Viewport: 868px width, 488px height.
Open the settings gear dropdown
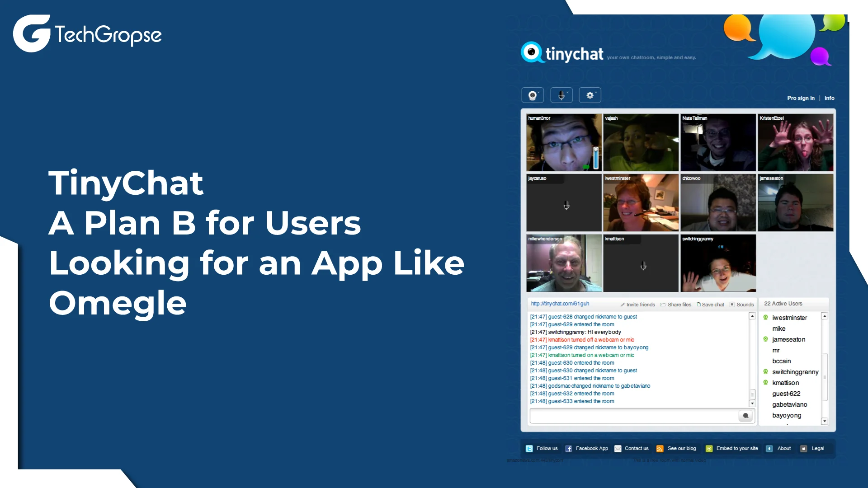pyautogui.click(x=590, y=95)
